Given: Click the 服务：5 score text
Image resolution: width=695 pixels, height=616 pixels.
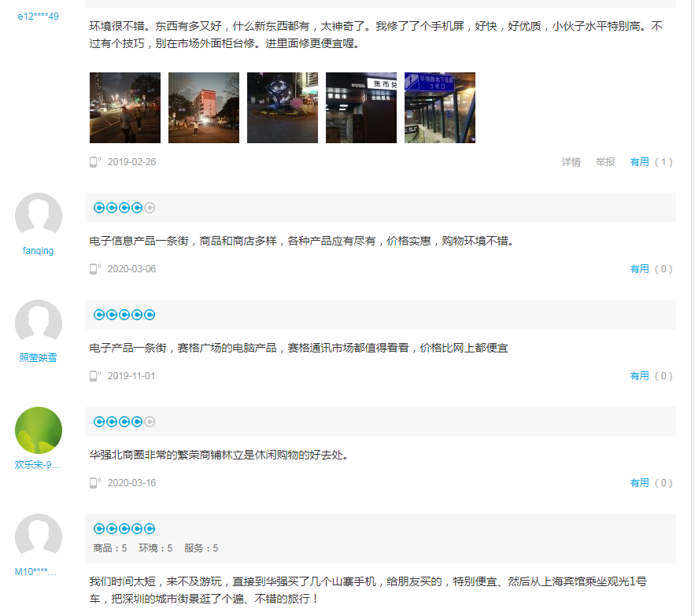Looking at the screenshot, I should [x=201, y=548].
